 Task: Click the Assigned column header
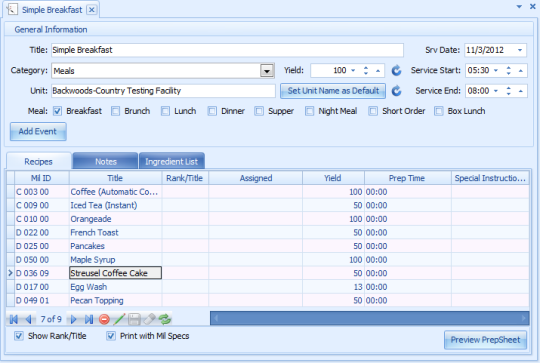[x=255, y=178]
